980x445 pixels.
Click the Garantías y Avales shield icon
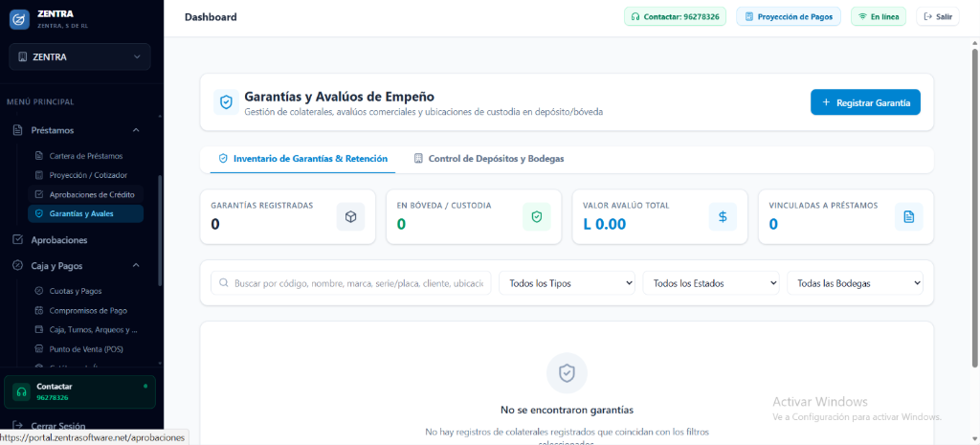[38, 213]
